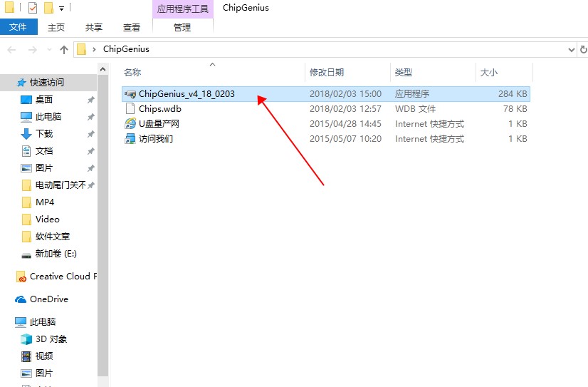Viewport: 588px width, 387px height.
Task: Open OneDrive in navigation pane
Action: point(48,299)
